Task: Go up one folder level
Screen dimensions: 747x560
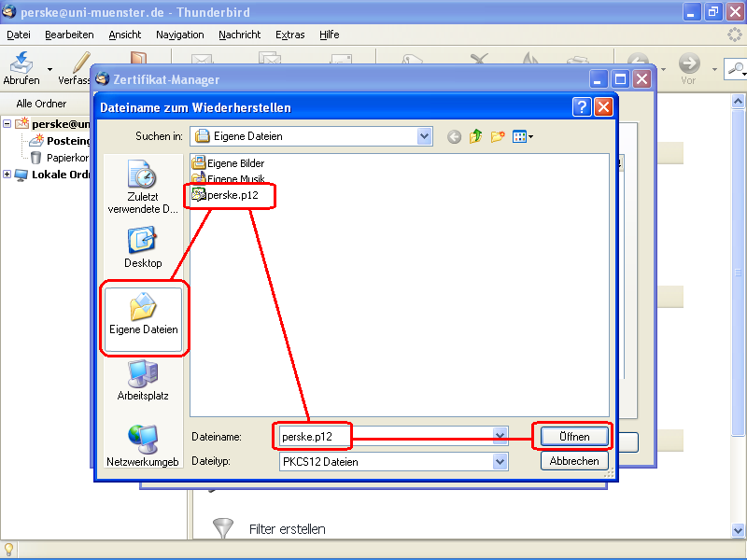Action: tap(476, 135)
